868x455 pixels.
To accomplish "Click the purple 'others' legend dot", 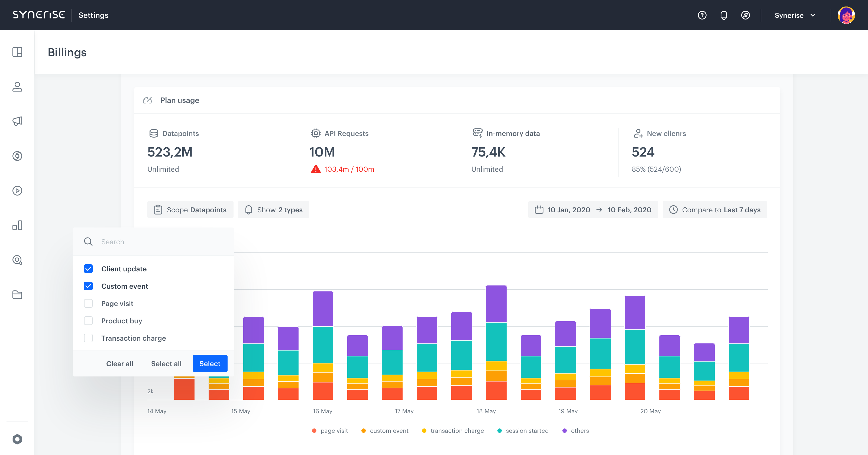I will pyautogui.click(x=564, y=431).
